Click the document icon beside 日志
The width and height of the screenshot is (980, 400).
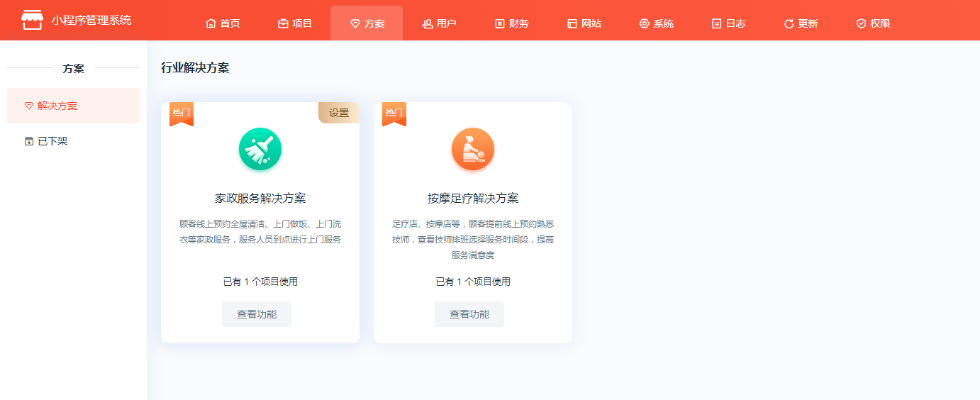pyautogui.click(x=717, y=23)
